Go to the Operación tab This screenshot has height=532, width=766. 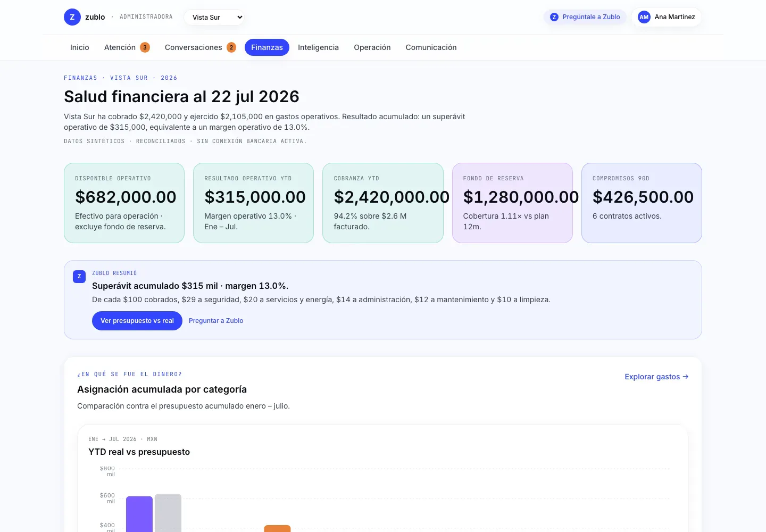[372, 47]
